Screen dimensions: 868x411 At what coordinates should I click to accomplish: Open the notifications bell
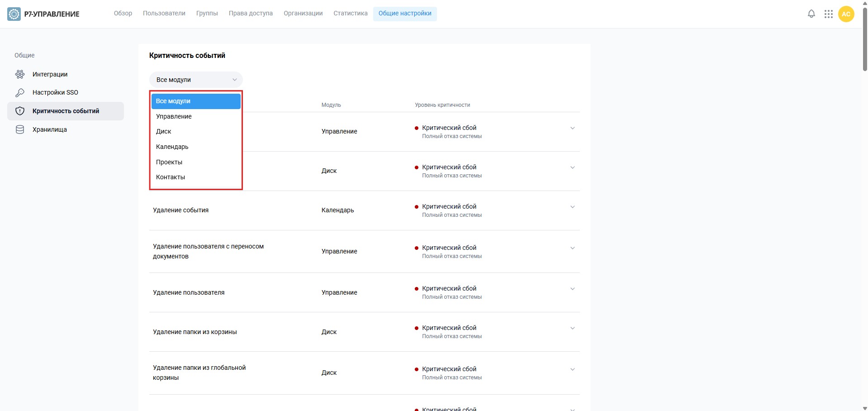811,14
